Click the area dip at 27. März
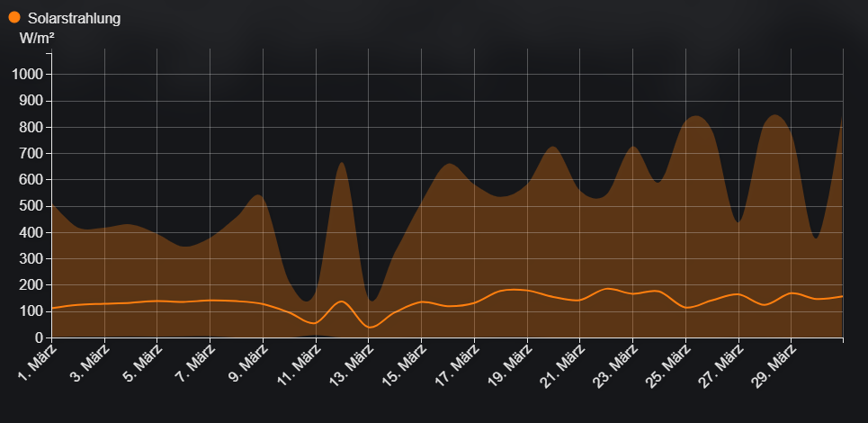 click(738, 221)
